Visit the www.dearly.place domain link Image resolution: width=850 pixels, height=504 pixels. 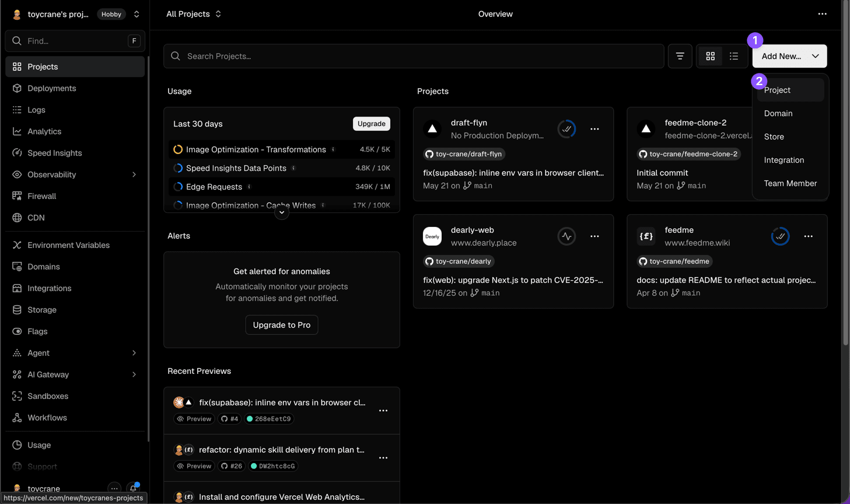484,243
